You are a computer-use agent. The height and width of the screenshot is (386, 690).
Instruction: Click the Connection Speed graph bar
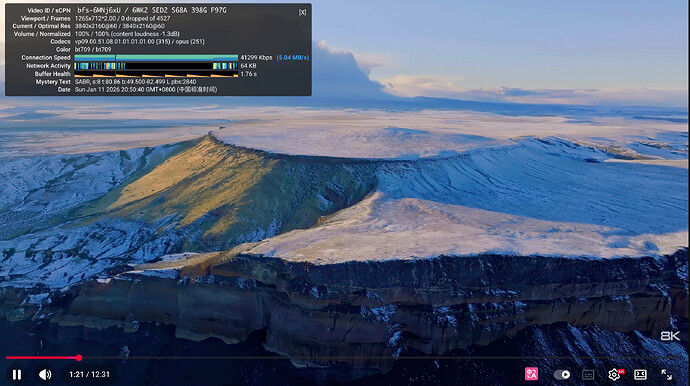pyautogui.click(x=156, y=58)
